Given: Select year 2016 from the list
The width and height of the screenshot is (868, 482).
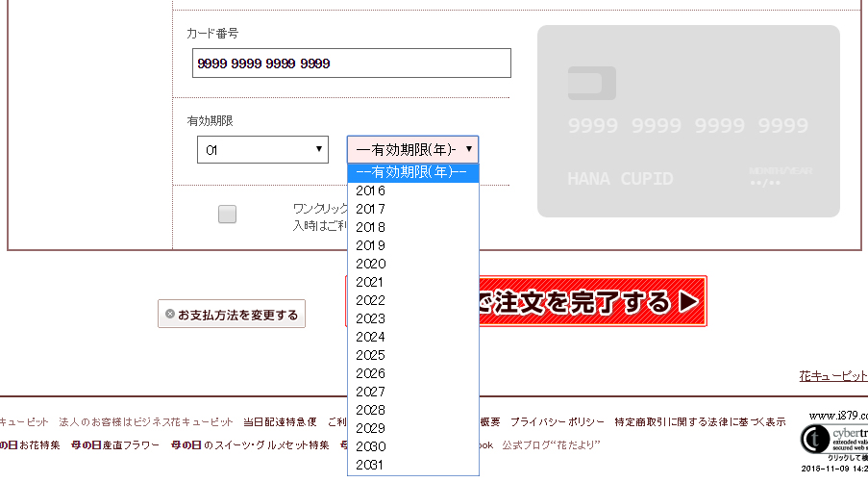Looking at the screenshot, I should click(x=413, y=190).
